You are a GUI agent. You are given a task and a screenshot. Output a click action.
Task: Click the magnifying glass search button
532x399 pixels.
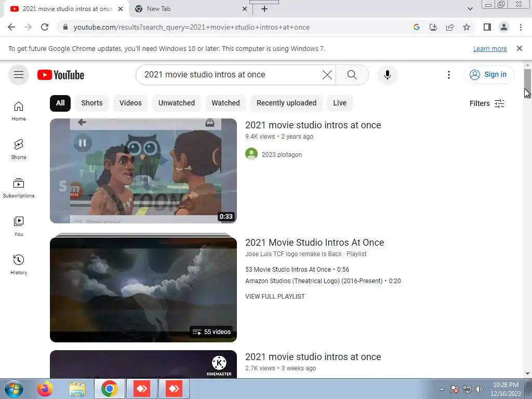[x=352, y=75]
